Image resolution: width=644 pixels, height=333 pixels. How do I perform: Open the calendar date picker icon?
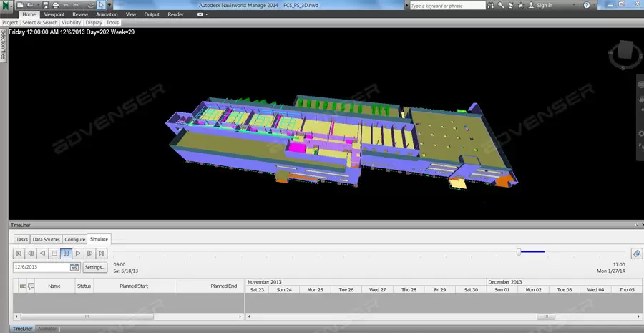(x=74, y=267)
